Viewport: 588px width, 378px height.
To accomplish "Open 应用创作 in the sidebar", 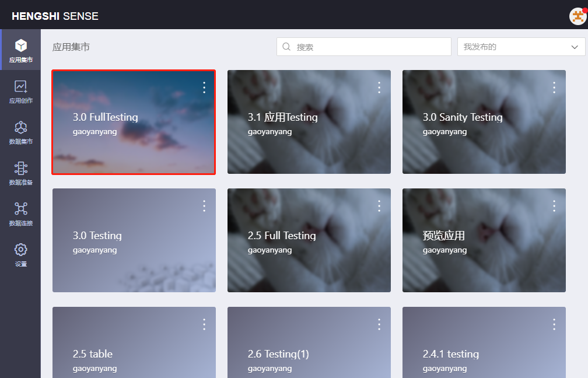I will pyautogui.click(x=20, y=92).
